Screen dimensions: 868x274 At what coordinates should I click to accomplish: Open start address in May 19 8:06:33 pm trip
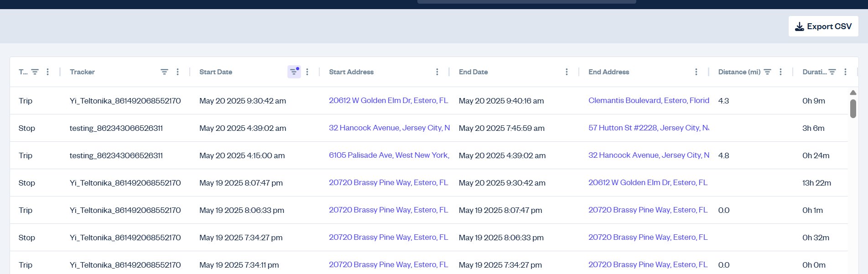point(388,210)
